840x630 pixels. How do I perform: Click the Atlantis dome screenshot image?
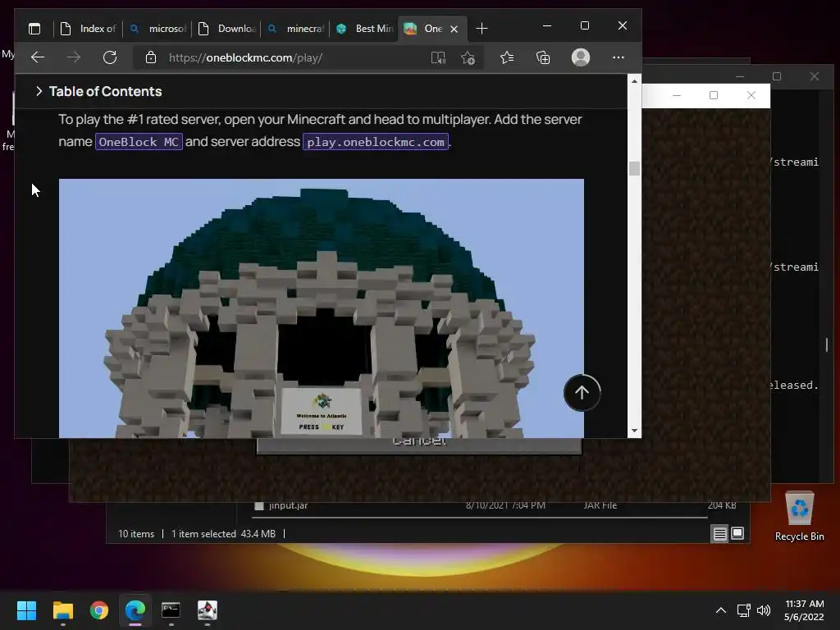(x=322, y=308)
